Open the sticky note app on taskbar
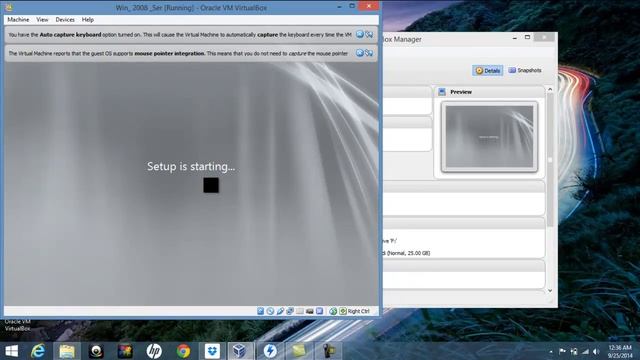The image size is (640, 360). pyautogui.click(x=299, y=351)
